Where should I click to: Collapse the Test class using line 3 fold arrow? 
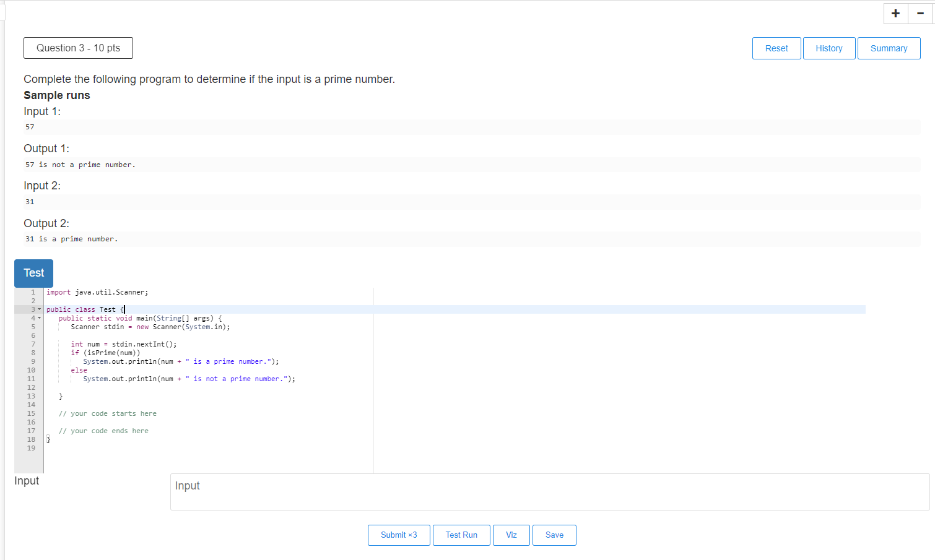(38, 309)
